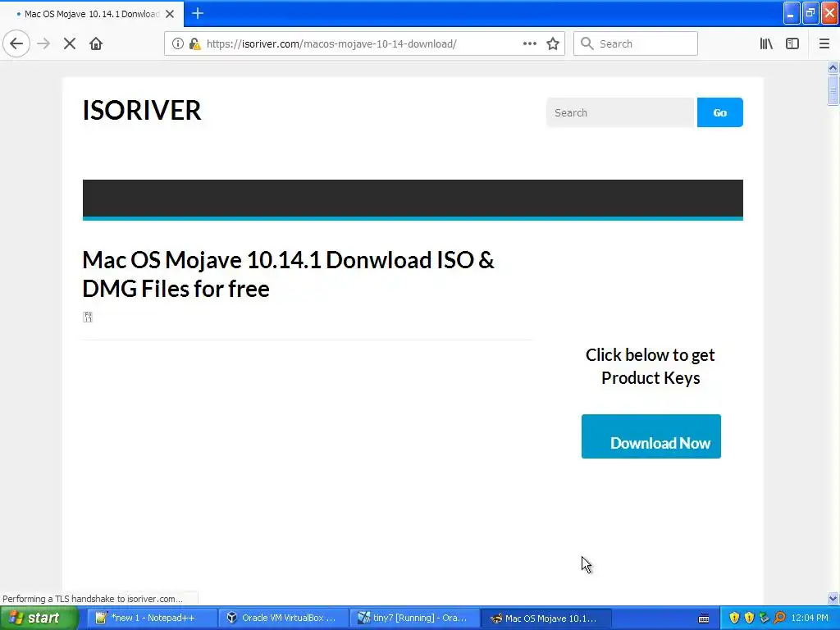
Task: Open a new tab with plus button
Action: tap(197, 13)
